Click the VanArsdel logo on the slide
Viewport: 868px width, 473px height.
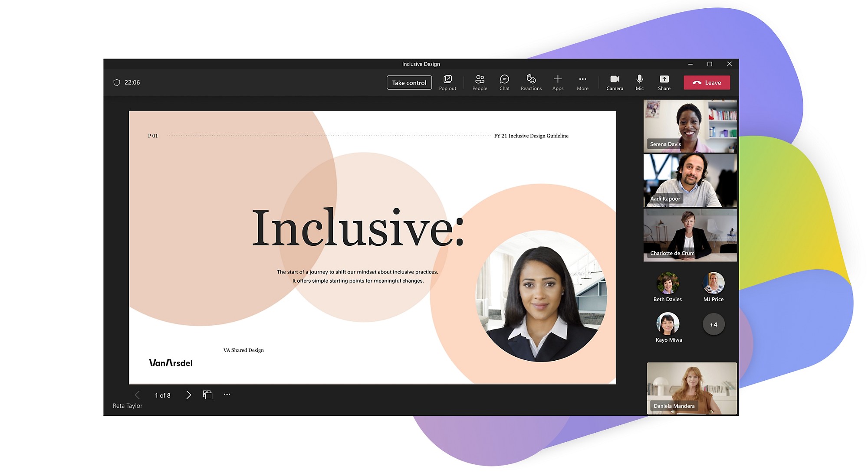[x=171, y=363]
